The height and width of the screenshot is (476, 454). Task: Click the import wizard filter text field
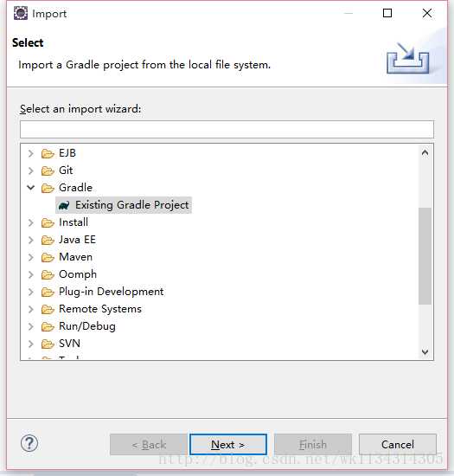[x=227, y=129]
